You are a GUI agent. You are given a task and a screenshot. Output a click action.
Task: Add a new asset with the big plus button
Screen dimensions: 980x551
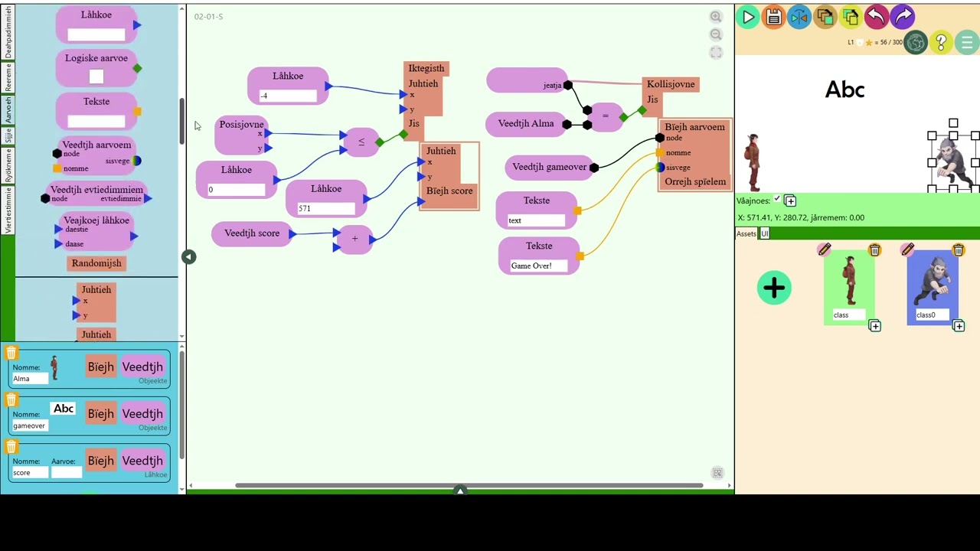774,288
